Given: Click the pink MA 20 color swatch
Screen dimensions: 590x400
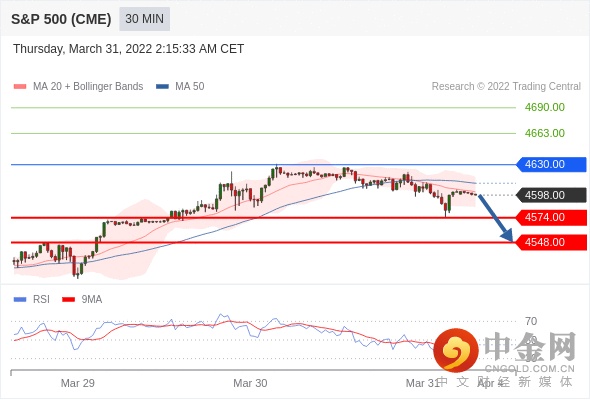Looking at the screenshot, I should tap(20, 87).
